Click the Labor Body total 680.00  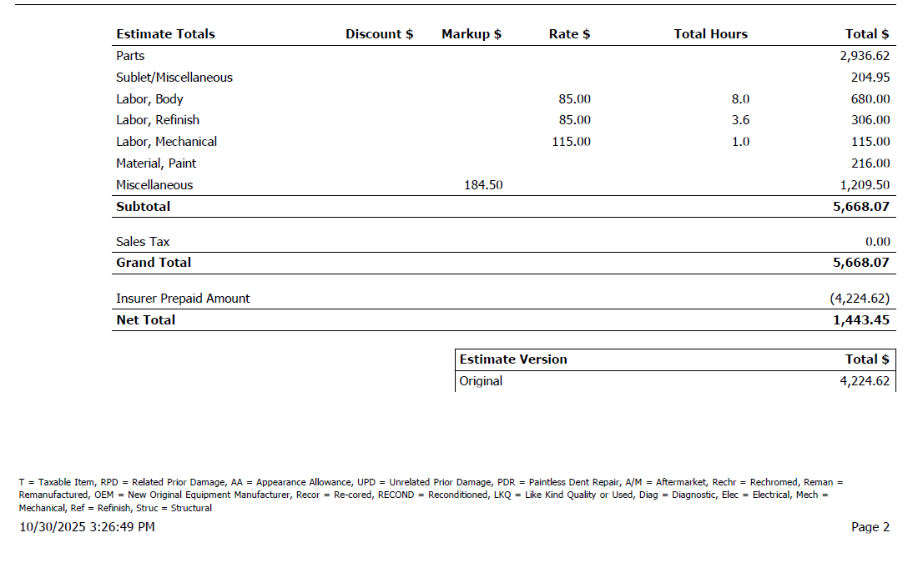[870, 99]
